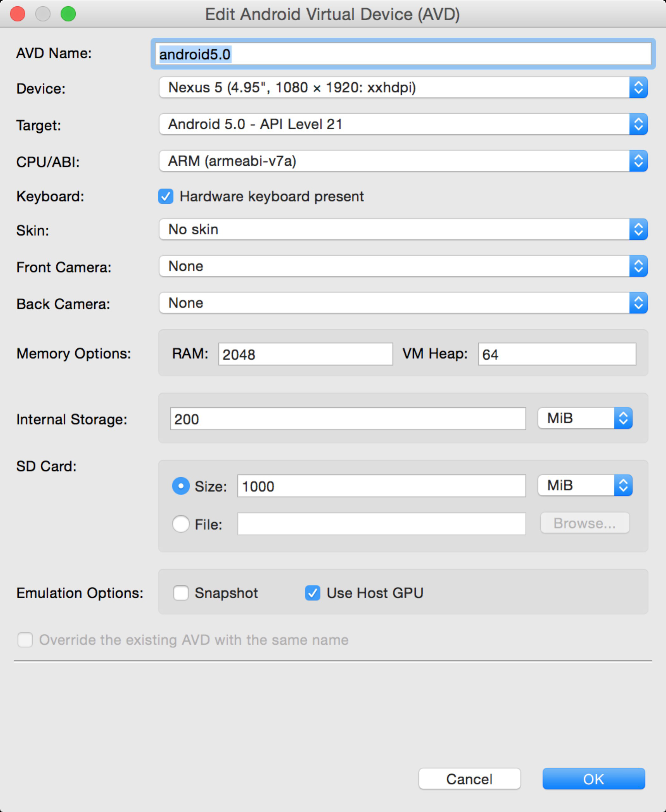Disable Use Host GPU option
666x812 pixels.
click(x=313, y=593)
